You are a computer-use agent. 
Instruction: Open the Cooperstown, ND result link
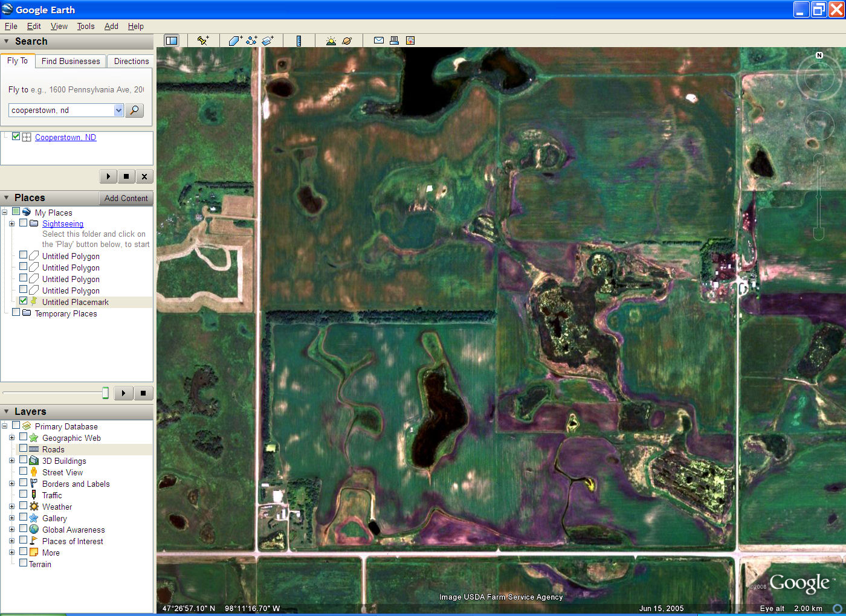[65, 137]
